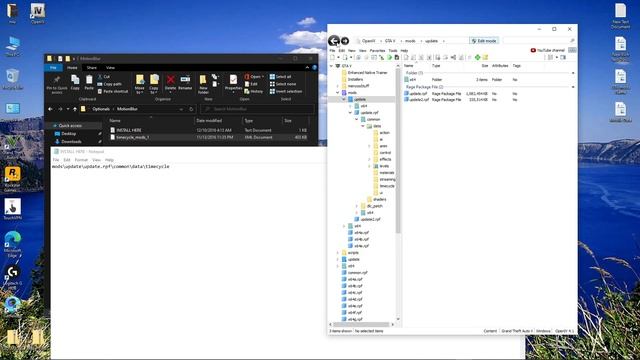640x360 pixels.
Task: Click Cut in Explorer ribbon
Action: tap(104, 77)
